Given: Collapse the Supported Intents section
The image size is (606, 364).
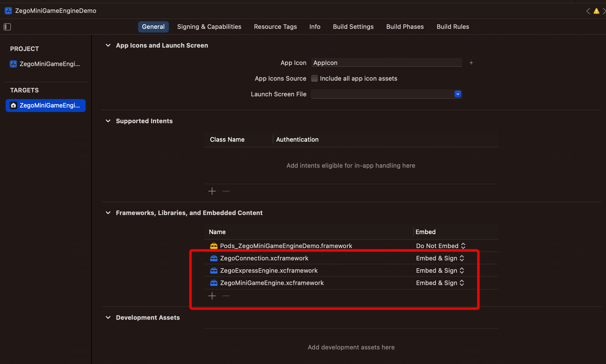Looking at the screenshot, I should point(108,121).
